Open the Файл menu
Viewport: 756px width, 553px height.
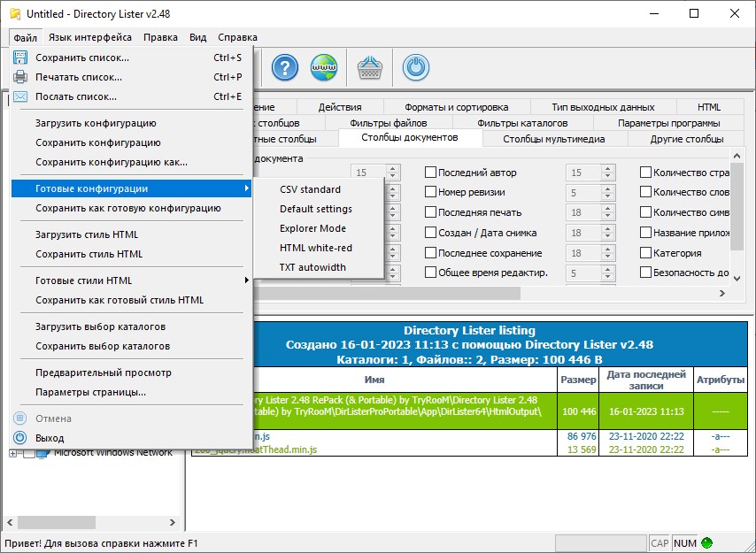pyautogui.click(x=26, y=37)
